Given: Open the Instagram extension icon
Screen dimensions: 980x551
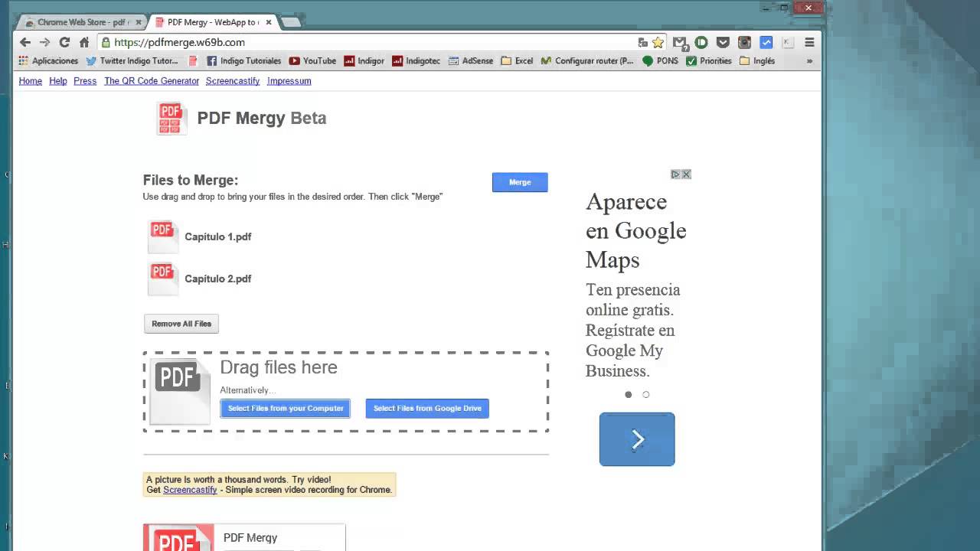Looking at the screenshot, I should 744,43.
